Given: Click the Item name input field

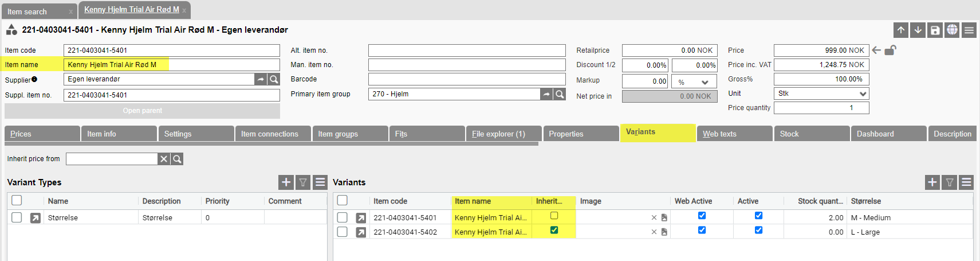Looking at the screenshot, I should coord(172,65).
